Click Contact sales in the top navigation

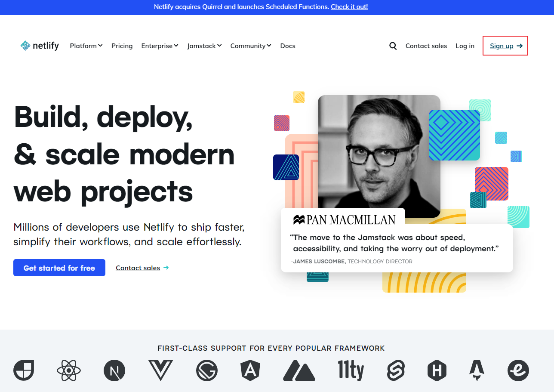coord(426,46)
